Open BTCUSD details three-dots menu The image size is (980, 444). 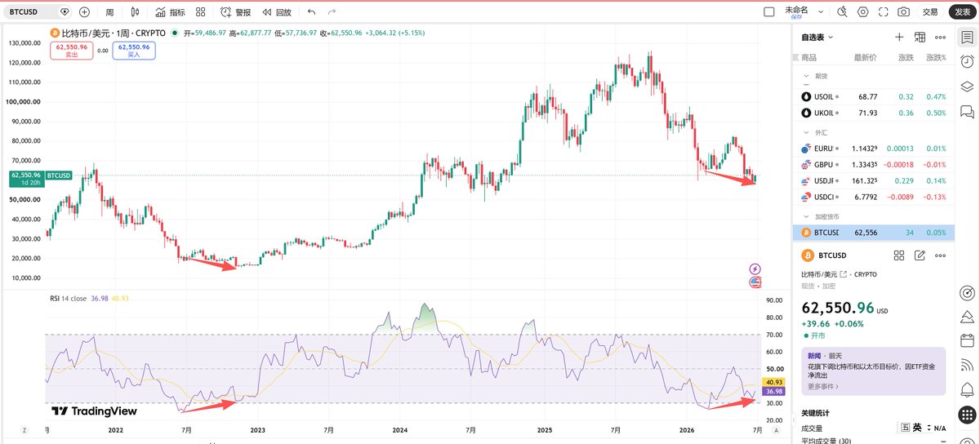point(940,255)
